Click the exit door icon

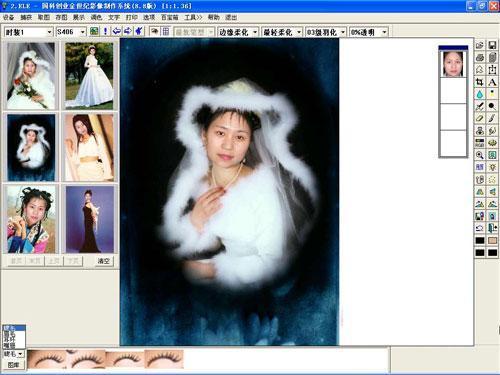coord(492,228)
